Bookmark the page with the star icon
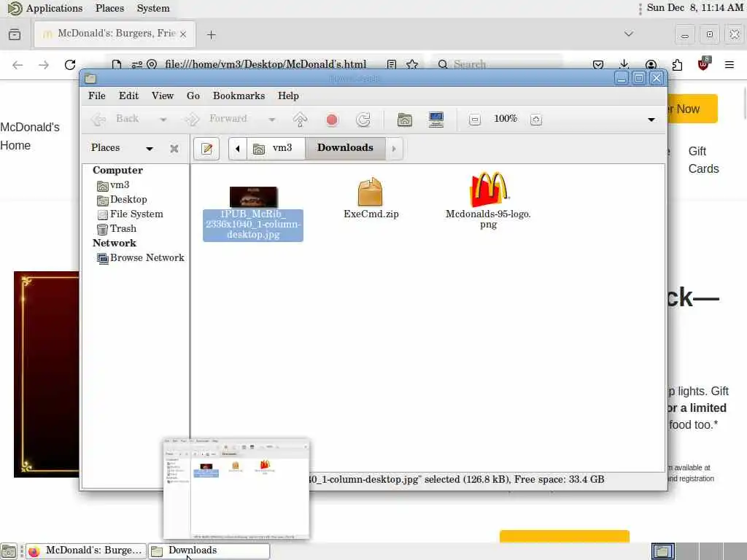 pyautogui.click(x=413, y=64)
